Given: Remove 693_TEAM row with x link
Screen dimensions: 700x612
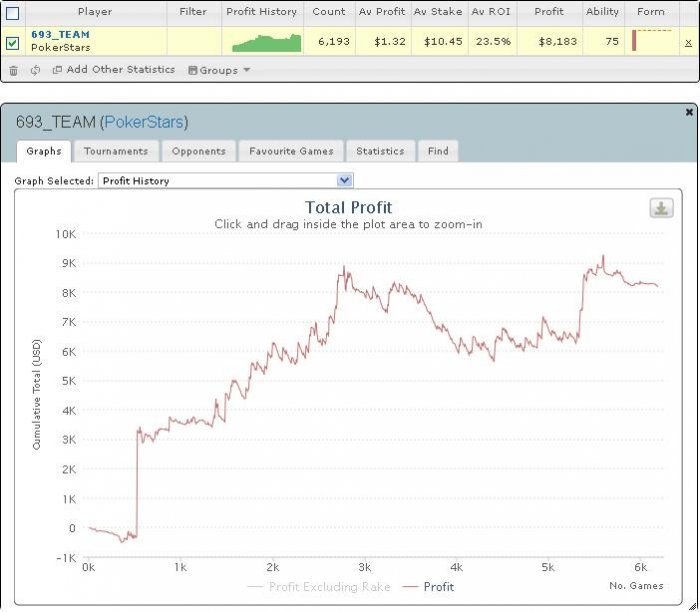Looking at the screenshot, I should (x=688, y=42).
